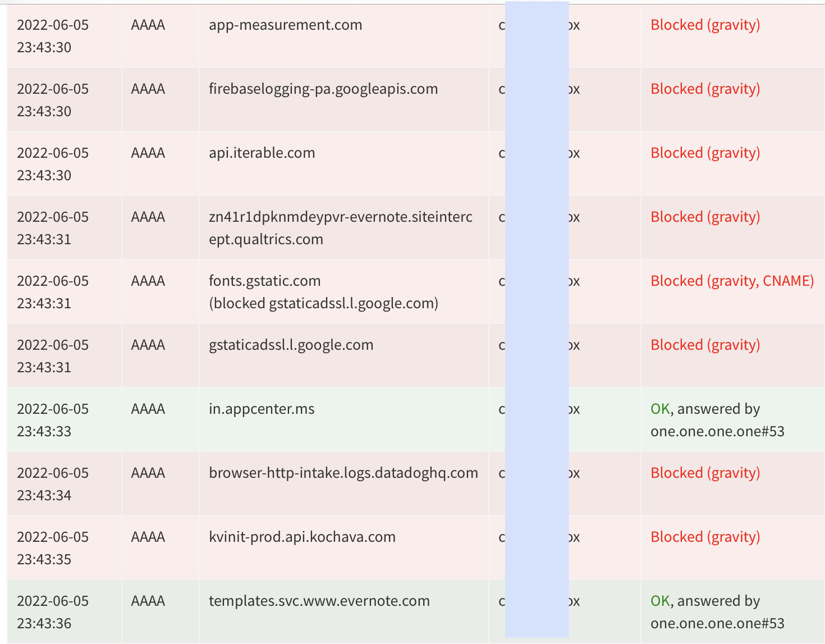Open the siteintercept.qualtrics.com domain entry
Image resolution: width=825 pixels, height=644 pixels.
click(x=341, y=228)
